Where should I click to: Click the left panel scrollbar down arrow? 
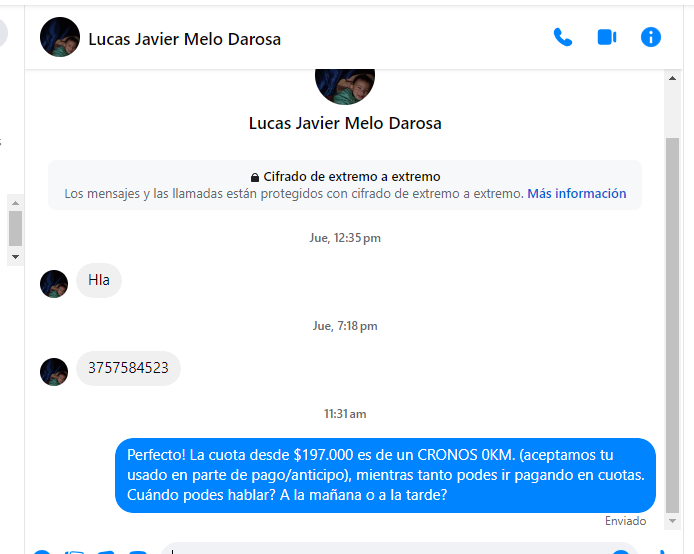15,257
